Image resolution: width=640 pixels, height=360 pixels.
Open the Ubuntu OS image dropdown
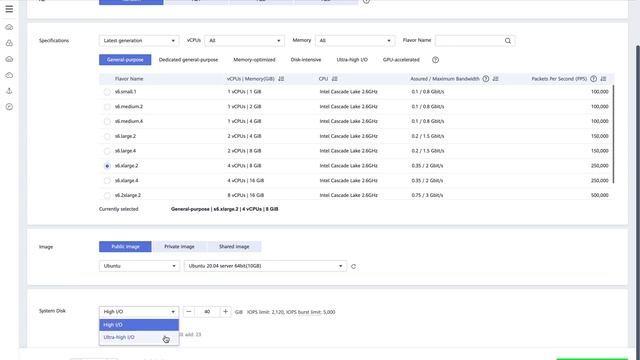139,266
